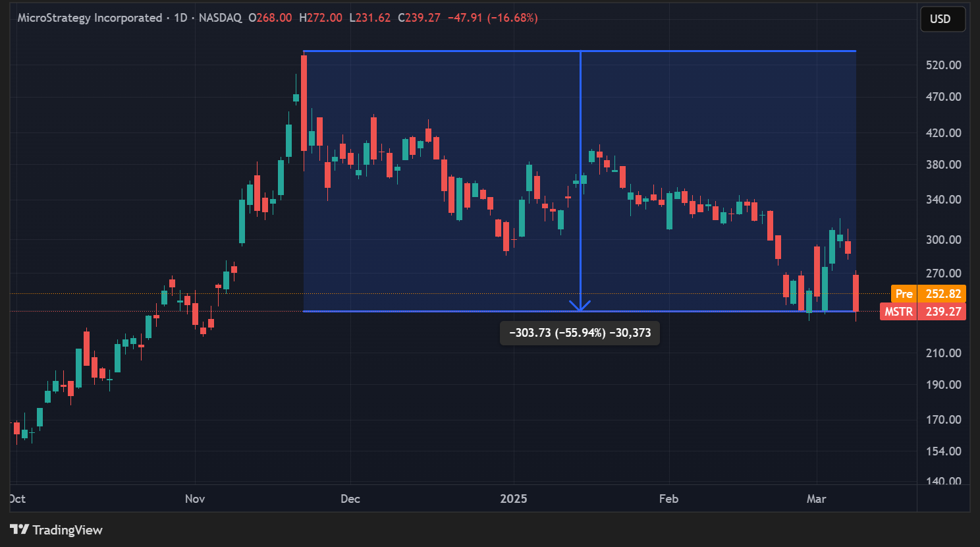The width and height of the screenshot is (980, 547).
Task: Click the NASDAQ exchange label in legend
Action: tap(220, 18)
